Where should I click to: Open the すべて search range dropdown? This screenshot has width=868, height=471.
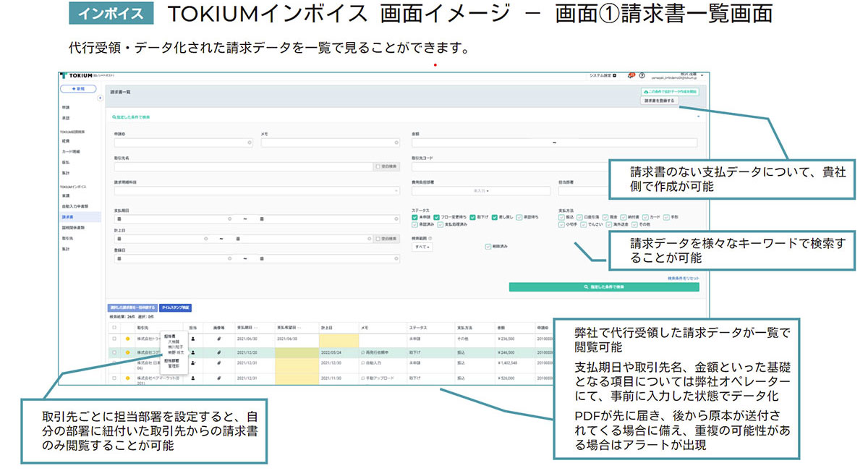click(x=422, y=247)
